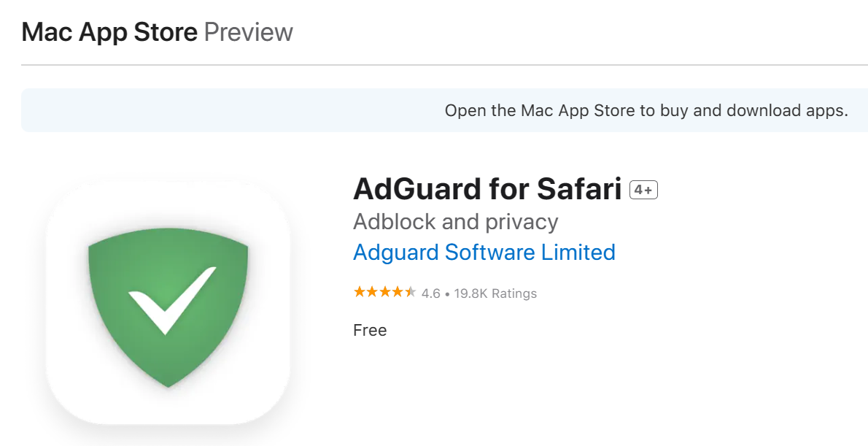Select the third orange rating star
This screenshot has height=446, width=868.
384,293
